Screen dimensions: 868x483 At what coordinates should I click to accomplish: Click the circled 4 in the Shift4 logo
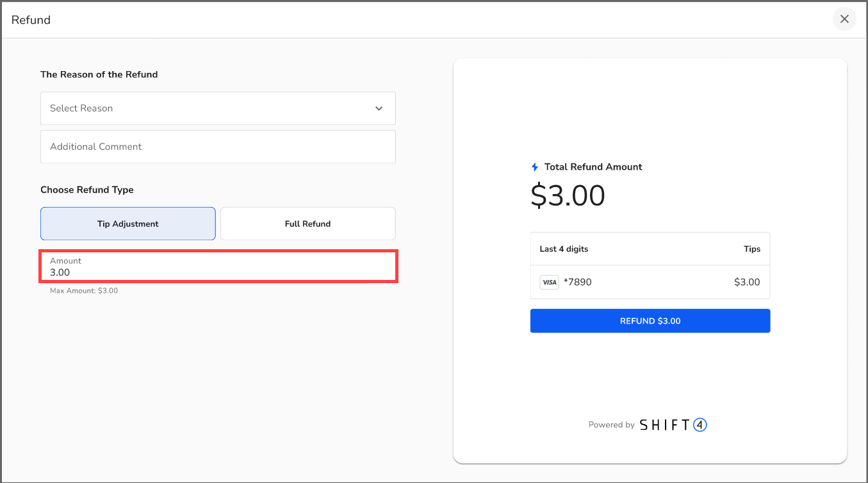coord(700,425)
